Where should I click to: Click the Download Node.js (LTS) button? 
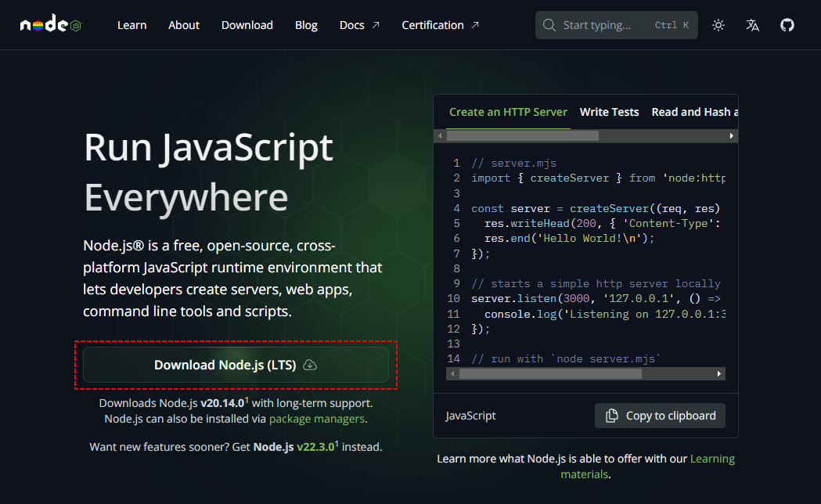coord(236,365)
